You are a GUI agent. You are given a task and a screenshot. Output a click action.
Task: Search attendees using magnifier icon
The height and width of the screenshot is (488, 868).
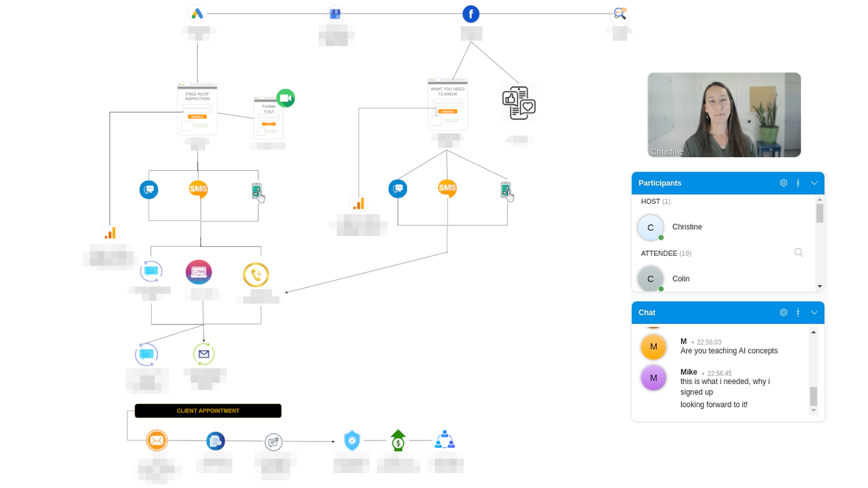point(798,253)
